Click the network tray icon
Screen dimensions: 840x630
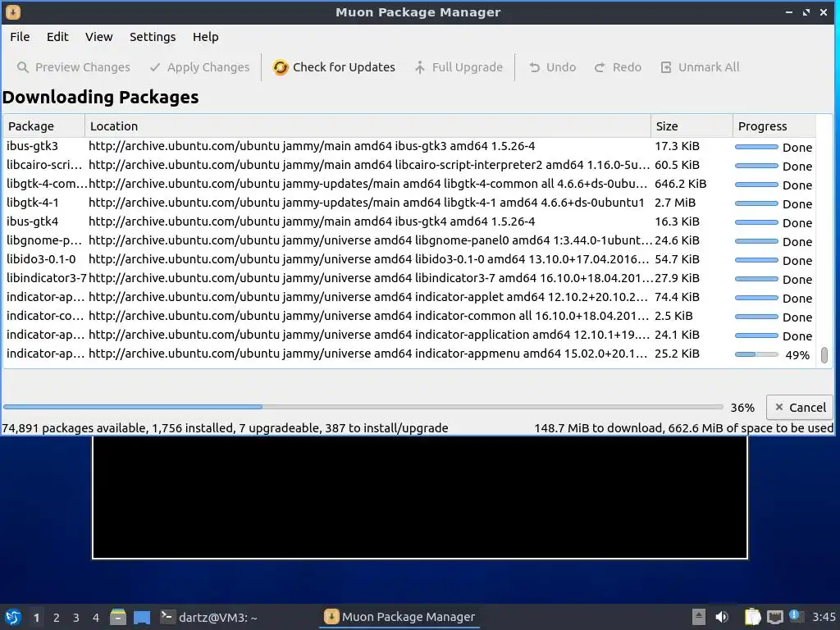[774, 617]
